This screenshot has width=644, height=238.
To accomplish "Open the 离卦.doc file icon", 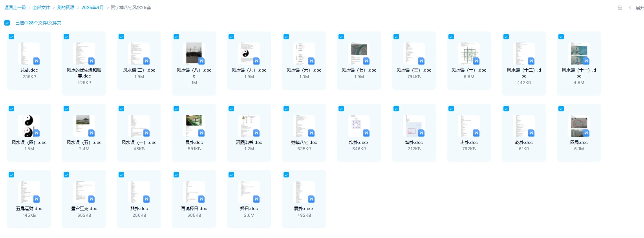I will click(x=469, y=126).
